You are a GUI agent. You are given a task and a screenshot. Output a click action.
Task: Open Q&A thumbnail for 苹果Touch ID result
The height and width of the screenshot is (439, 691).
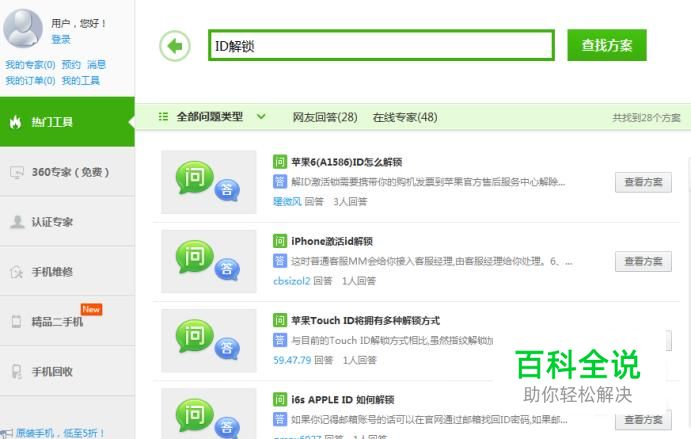(x=209, y=341)
